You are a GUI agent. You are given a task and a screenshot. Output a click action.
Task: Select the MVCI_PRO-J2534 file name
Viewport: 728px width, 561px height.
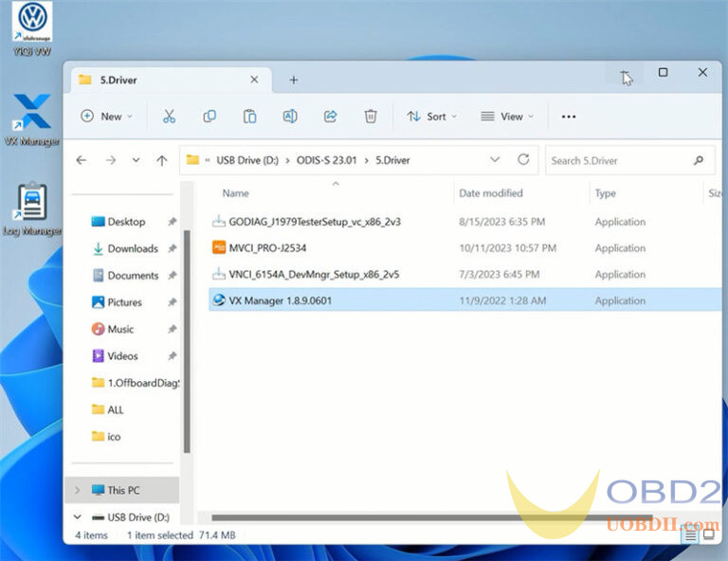click(x=267, y=248)
